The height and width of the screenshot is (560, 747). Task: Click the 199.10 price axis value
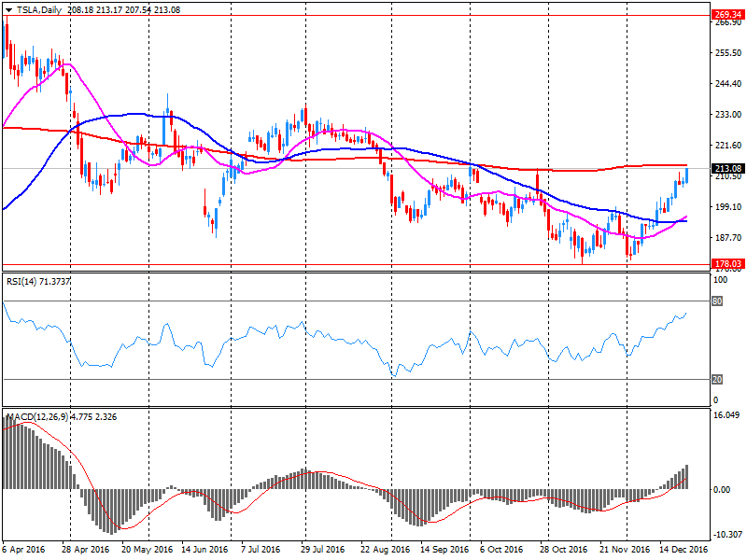[726, 206]
